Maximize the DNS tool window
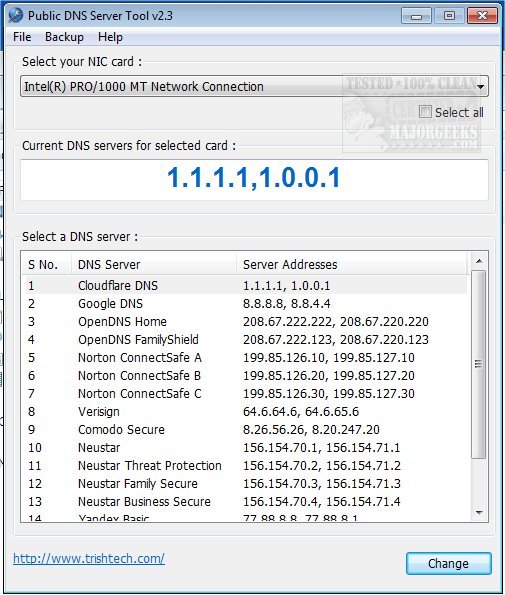505x595 pixels. (x=449, y=16)
